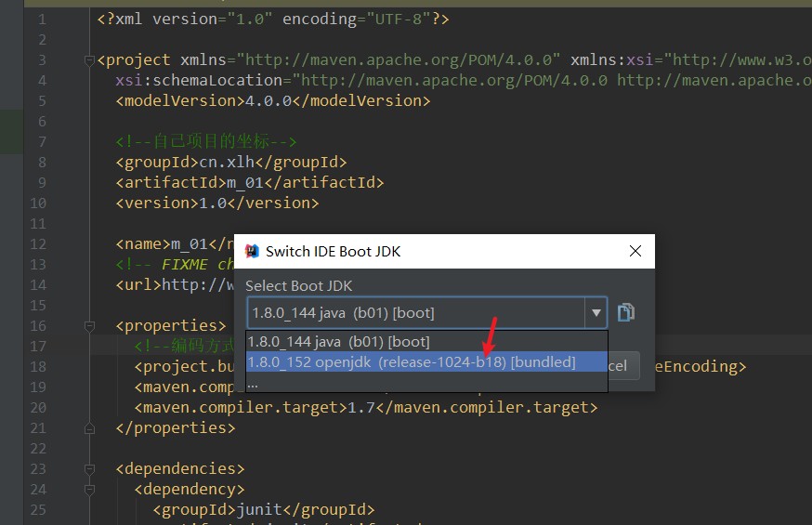The height and width of the screenshot is (525, 812).
Task: Collapse the properties fold on line 16
Action: [89, 325]
